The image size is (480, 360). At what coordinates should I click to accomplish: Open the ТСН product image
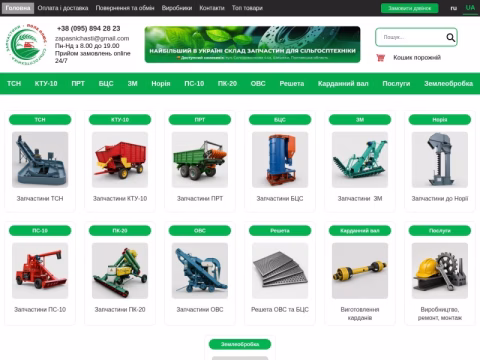[40, 160]
